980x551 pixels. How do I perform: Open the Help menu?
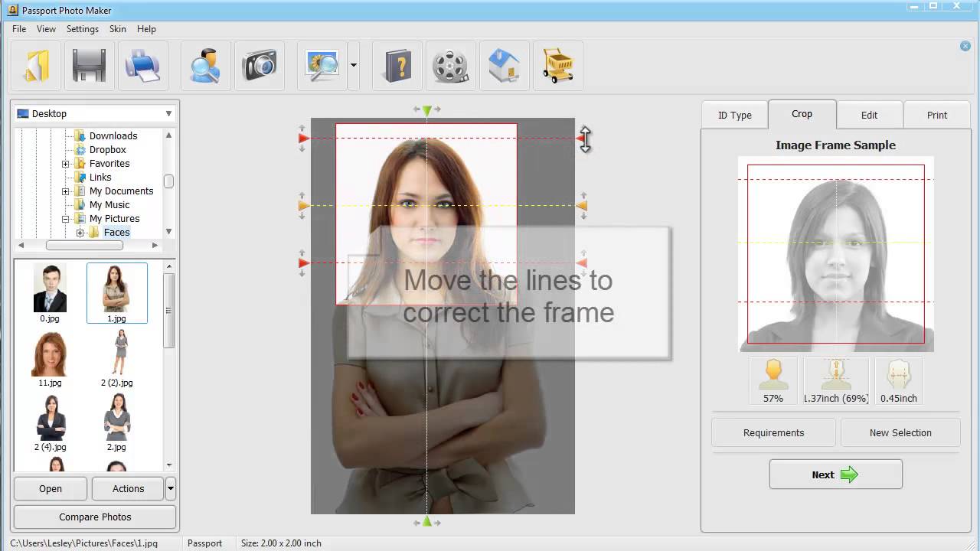(146, 29)
